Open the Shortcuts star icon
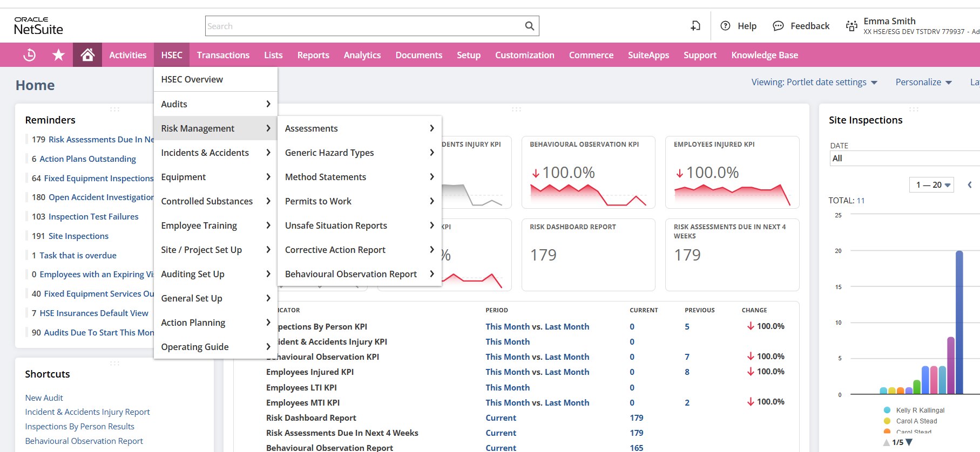Image resolution: width=980 pixels, height=452 pixels. coord(58,55)
